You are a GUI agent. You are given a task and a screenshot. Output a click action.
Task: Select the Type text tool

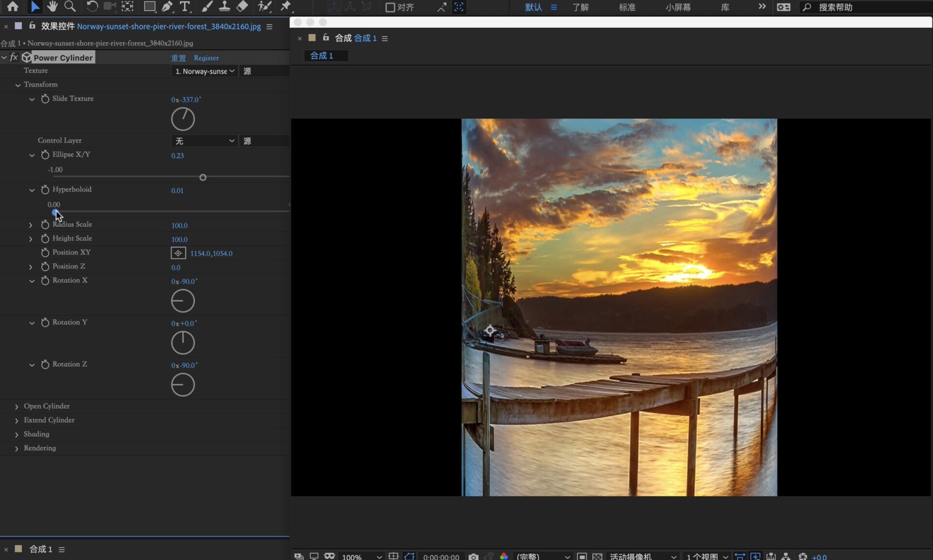coord(185,6)
